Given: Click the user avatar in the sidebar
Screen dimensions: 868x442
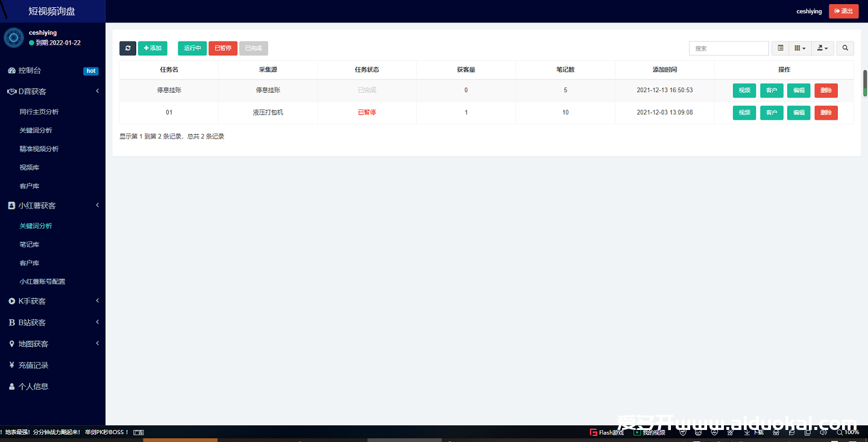Looking at the screenshot, I should 14,38.
